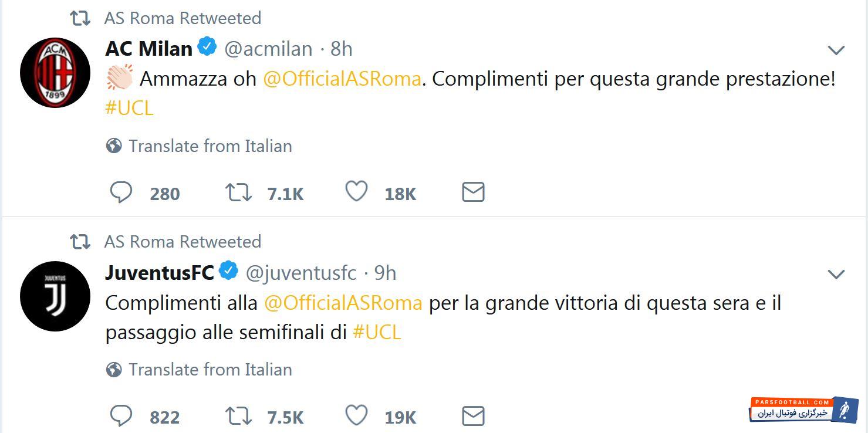The height and width of the screenshot is (433, 868).
Task: Retweet the AC Milan tweet
Action: pyautogui.click(x=239, y=192)
